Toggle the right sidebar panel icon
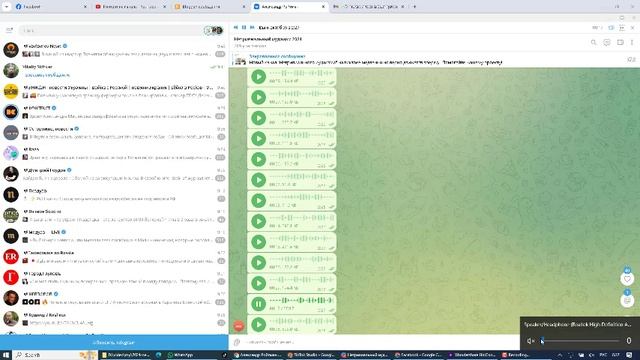The height and width of the screenshot is (360, 640). point(620,42)
